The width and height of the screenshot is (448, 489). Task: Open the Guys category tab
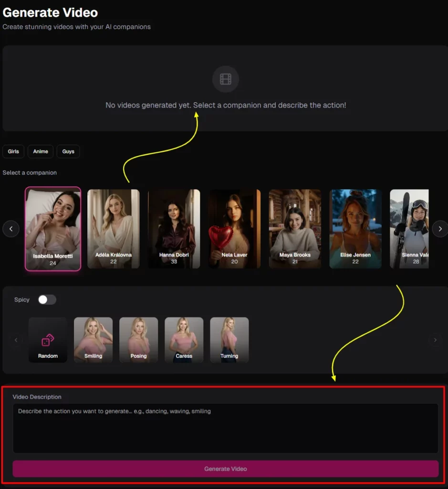coord(68,151)
